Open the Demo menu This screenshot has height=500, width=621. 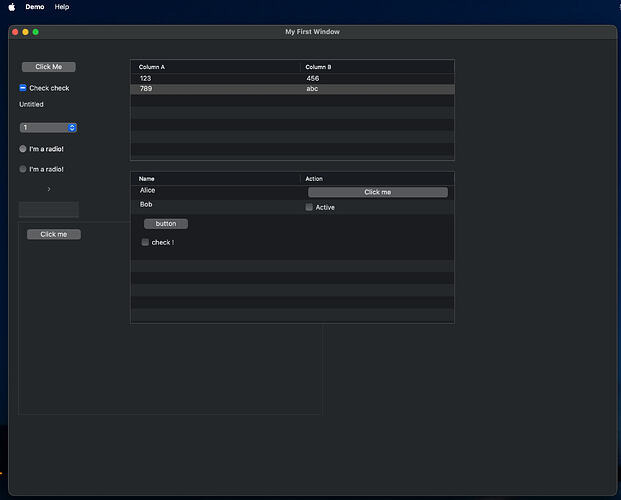35,7
